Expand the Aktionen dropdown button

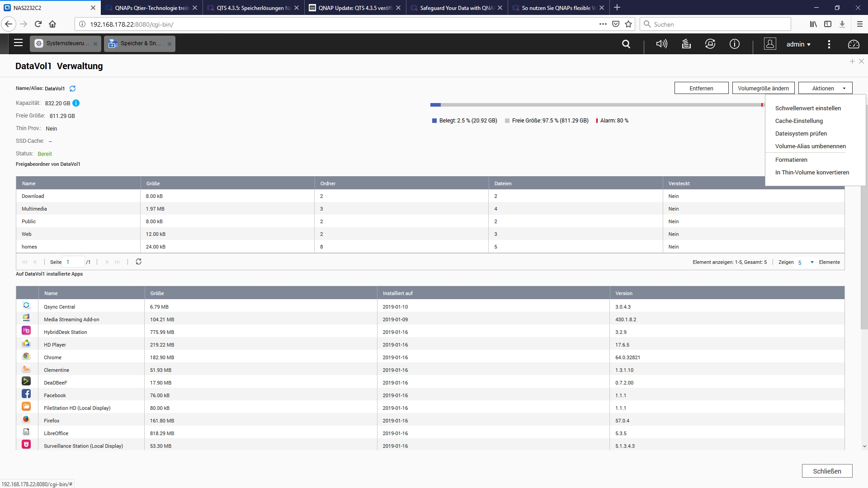pyautogui.click(x=825, y=88)
